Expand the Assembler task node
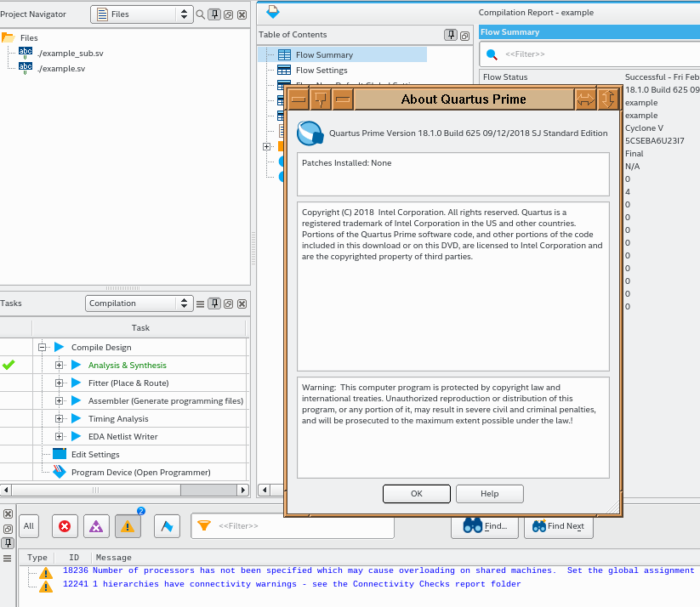This screenshot has width=700, height=607. click(x=59, y=400)
